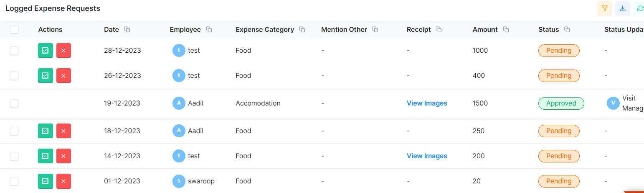
Task: Click Pending badge on 1000 amount row
Action: click(x=559, y=50)
